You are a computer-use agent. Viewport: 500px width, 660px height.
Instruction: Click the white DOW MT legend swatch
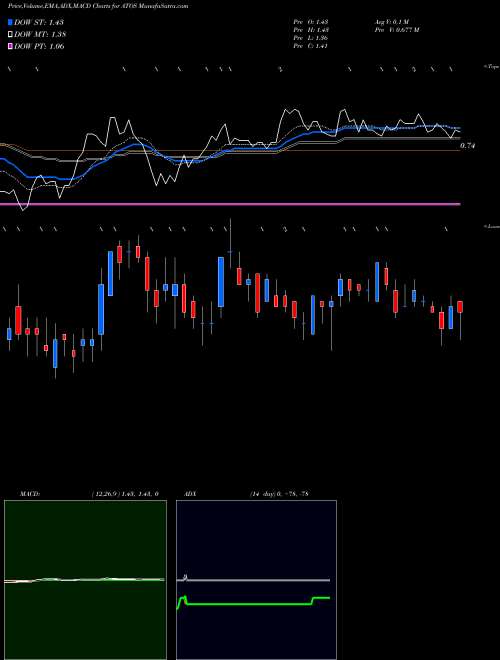pyautogui.click(x=11, y=34)
